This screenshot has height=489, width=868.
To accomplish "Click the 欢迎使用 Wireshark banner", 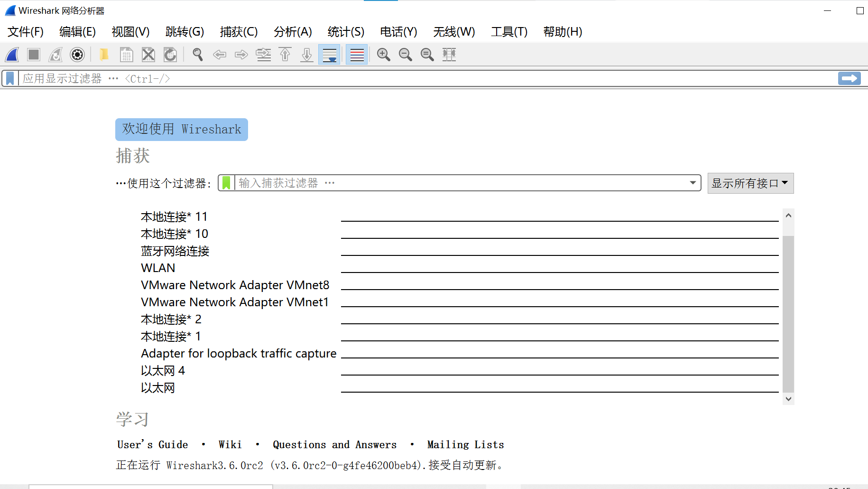I will tap(182, 130).
